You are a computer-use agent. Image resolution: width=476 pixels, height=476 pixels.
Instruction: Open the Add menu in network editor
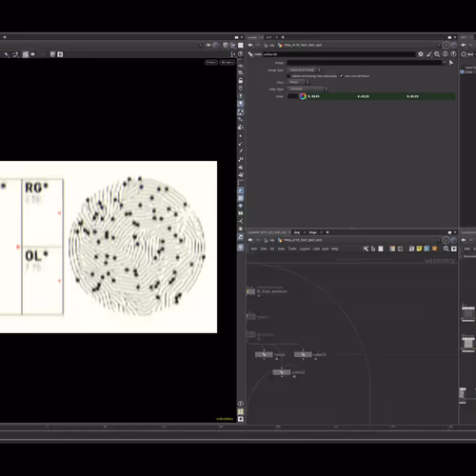[254, 248]
